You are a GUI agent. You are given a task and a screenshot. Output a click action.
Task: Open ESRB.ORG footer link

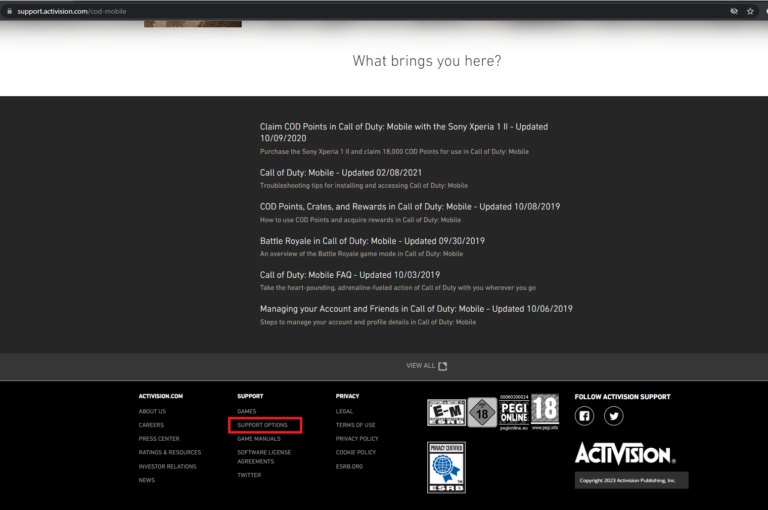pos(349,467)
